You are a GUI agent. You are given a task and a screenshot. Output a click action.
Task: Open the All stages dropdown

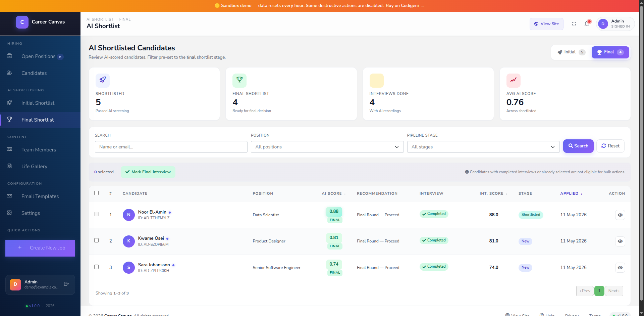click(x=483, y=147)
